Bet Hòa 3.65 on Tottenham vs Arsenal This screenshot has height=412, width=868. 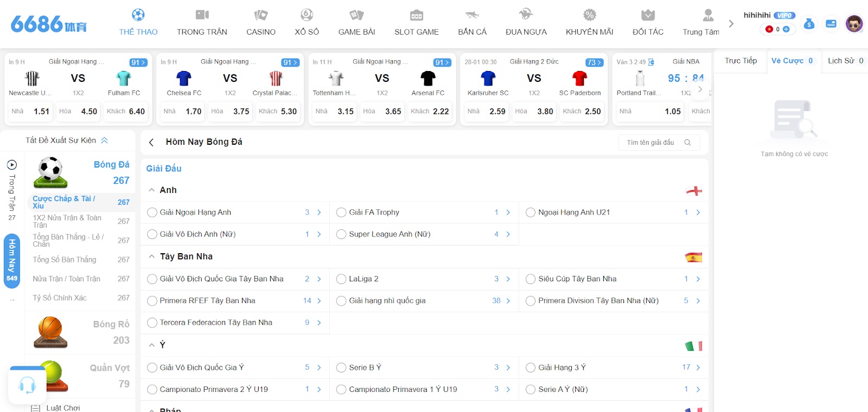[382, 112]
